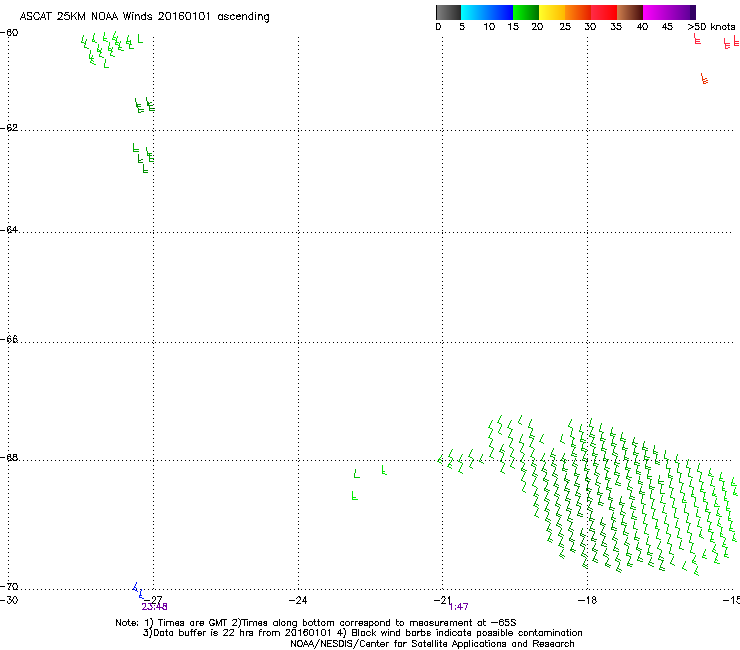Click the '25' label on the color scale
The height and width of the screenshot is (650, 740).
(x=565, y=27)
